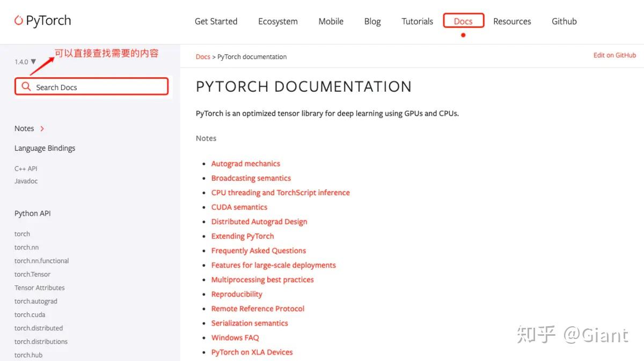Click Edit on GitHub
This screenshot has height=361, width=644.
click(614, 55)
